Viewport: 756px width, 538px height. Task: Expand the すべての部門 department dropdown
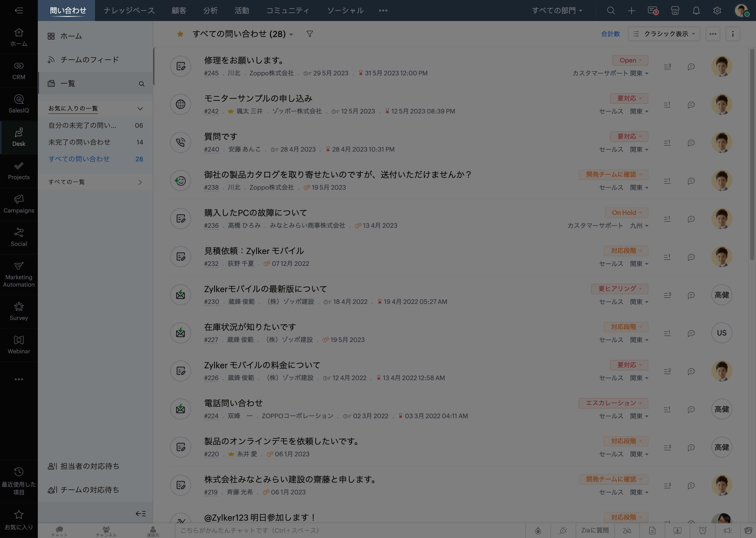pyautogui.click(x=557, y=11)
